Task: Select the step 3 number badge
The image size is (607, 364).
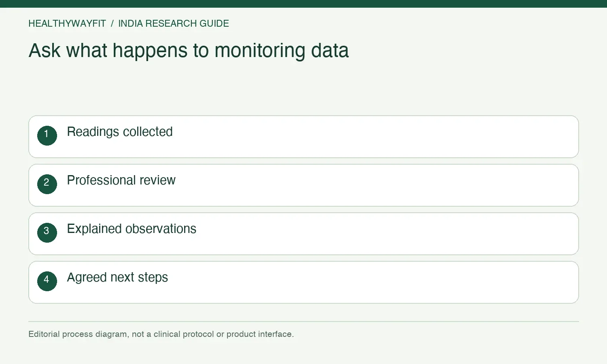Action: click(x=47, y=233)
